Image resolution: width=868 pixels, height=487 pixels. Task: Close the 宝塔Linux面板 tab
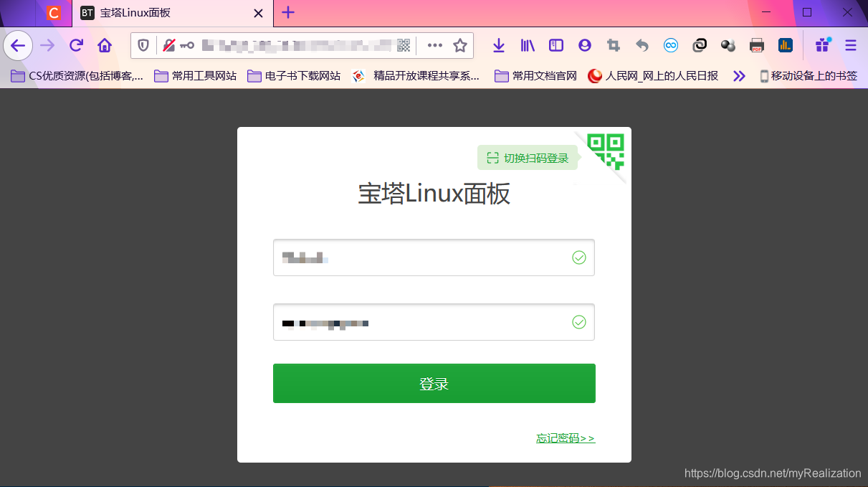259,13
